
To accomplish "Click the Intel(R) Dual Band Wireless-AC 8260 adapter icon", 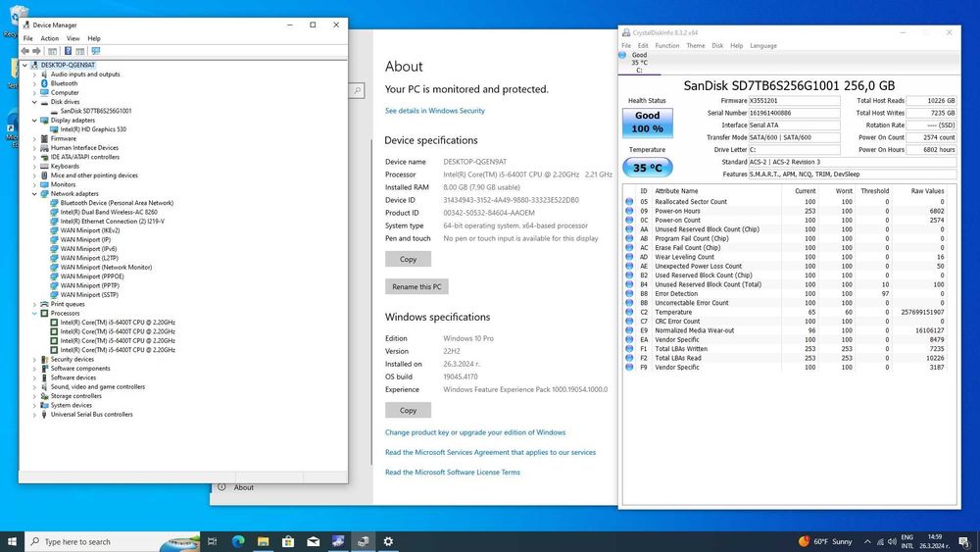I will [x=54, y=212].
